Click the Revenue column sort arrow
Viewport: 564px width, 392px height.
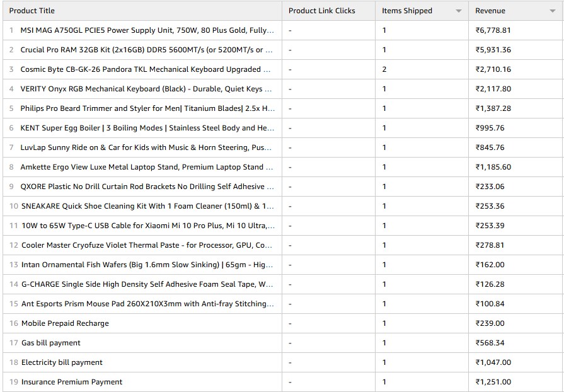(552, 11)
